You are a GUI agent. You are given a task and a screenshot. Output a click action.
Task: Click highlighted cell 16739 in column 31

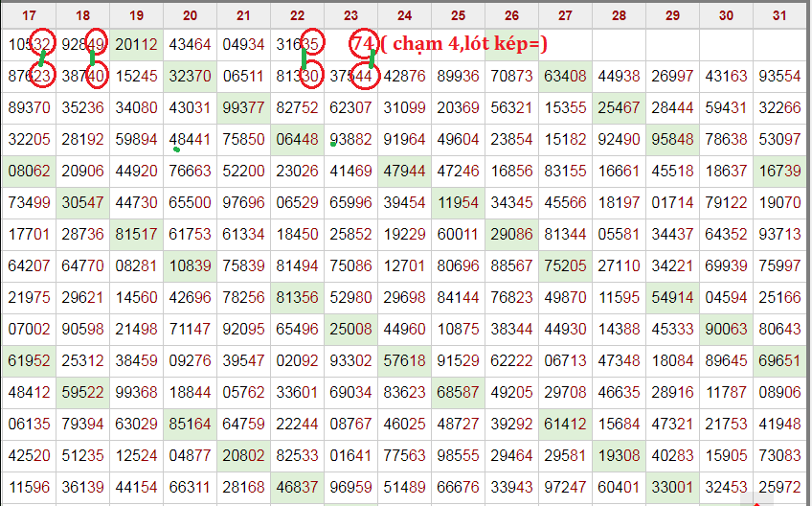[x=779, y=171]
